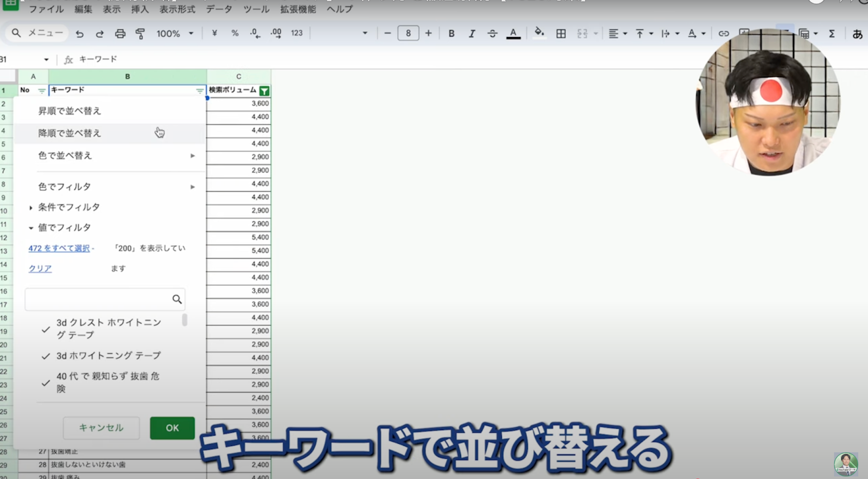Click the sigma functions icon
The width and height of the screenshot is (868, 479).
(x=831, y=34)
